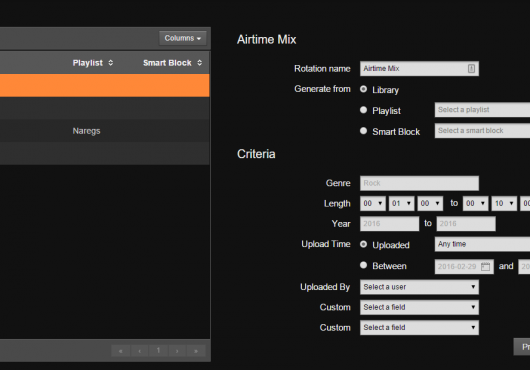
Task: Select the Playlist radio button
Action: coord(363,110)
